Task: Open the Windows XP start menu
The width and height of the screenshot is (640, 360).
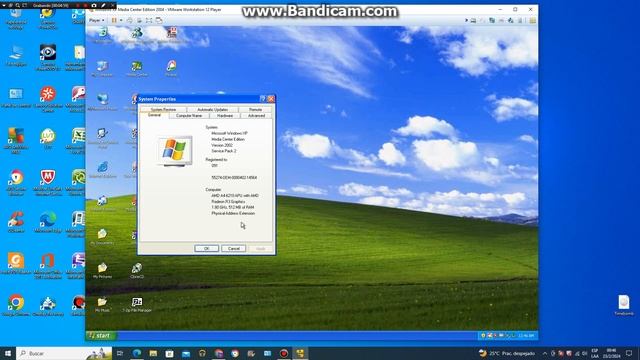Action: tap(101, 336)
